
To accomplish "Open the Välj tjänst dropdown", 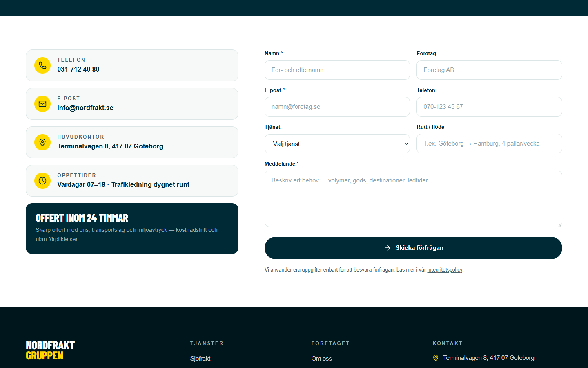I will pos(337,144).
